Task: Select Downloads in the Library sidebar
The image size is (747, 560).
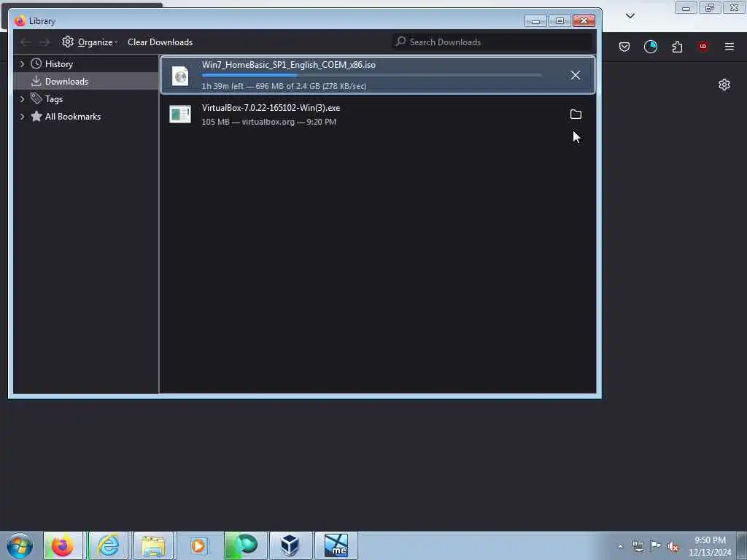Action: tap(86, 82)
